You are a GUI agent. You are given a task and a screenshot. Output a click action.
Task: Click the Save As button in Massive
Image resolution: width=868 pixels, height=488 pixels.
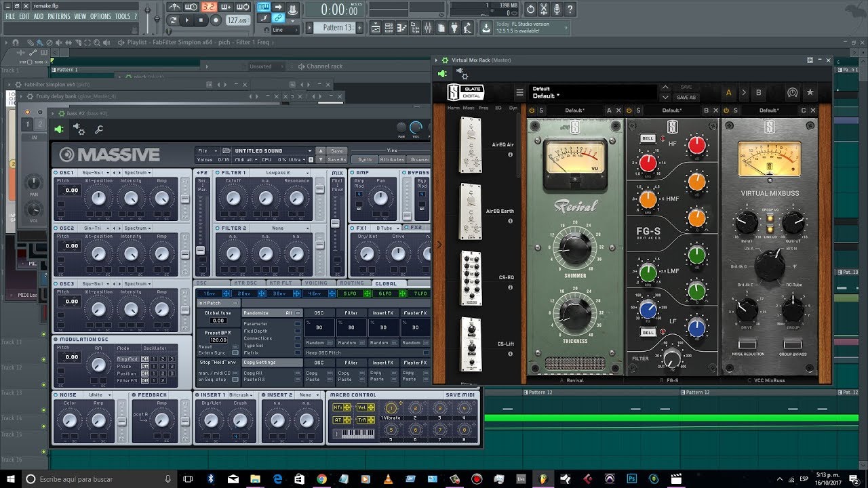point(337,159)
